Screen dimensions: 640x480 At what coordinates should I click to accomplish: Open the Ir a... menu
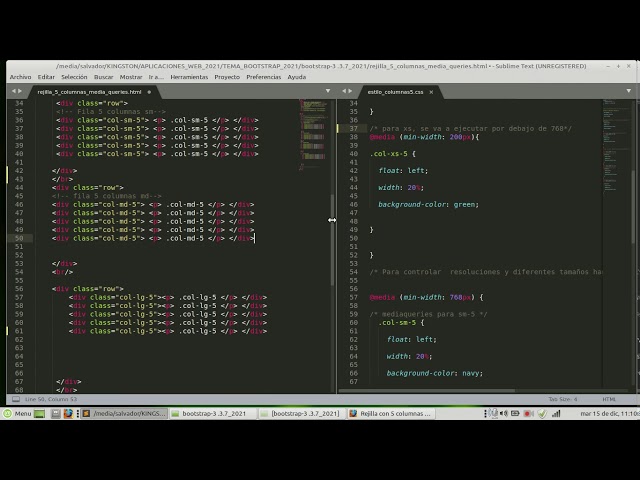156,77
